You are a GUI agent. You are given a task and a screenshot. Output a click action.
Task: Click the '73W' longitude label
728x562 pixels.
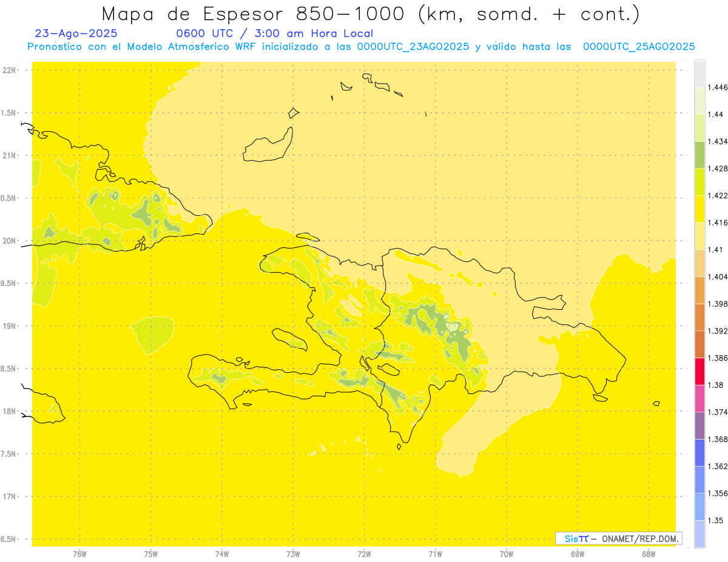coord(293,554)
